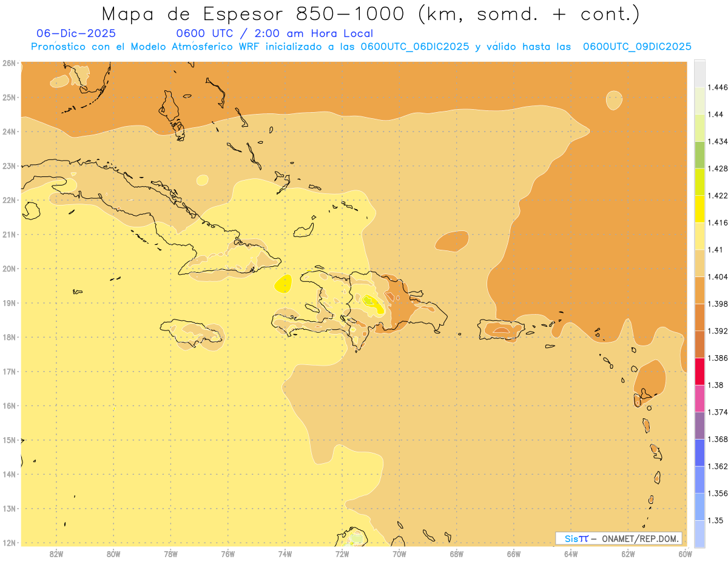Click the 23N latitude label
Image resolution: width=728 pixels, height=562 pixels.
pos(8,166)
